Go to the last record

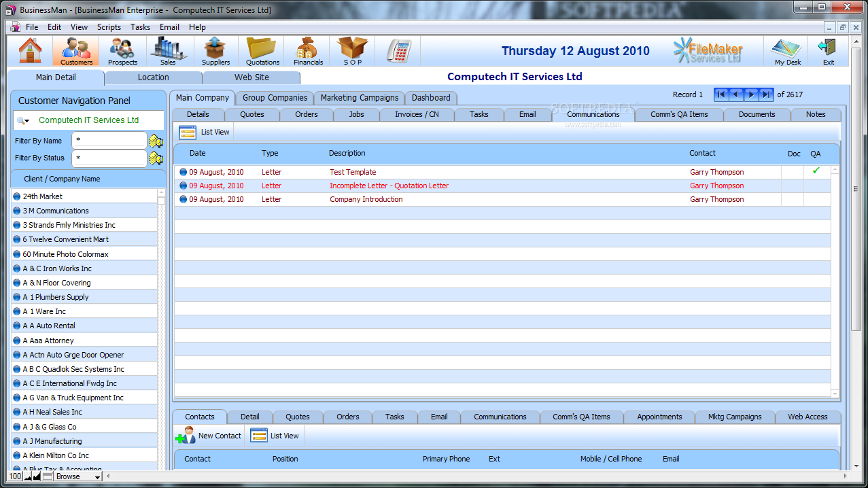coord(766,94)
